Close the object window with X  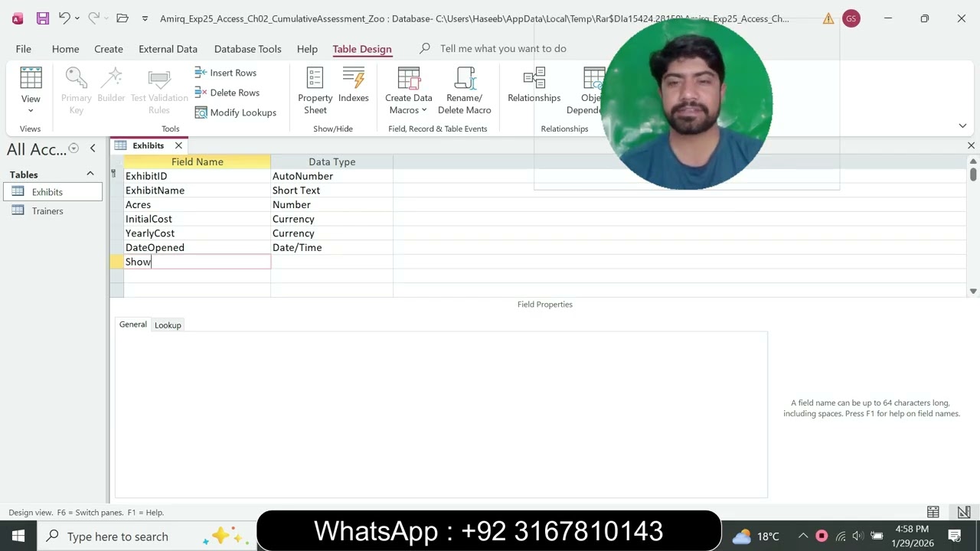pyautogui.click(x=971, y=145)
